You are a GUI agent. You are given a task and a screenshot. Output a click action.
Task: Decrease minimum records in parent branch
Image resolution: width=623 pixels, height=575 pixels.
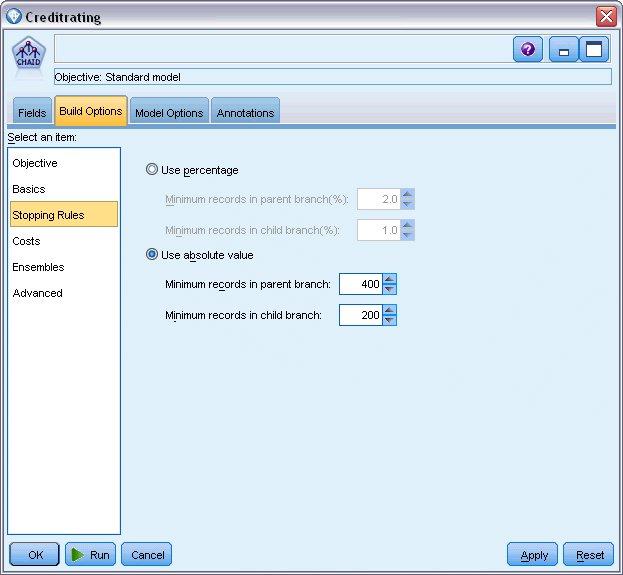pos(389,289)
